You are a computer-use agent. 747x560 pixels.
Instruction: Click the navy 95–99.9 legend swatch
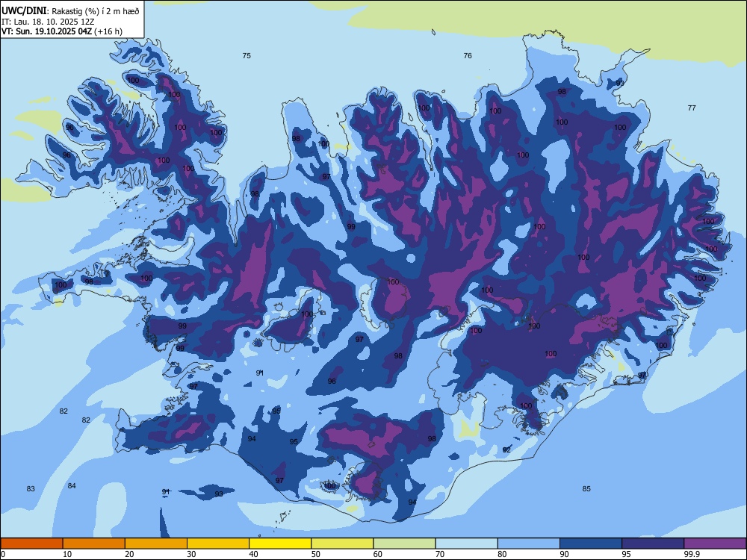[653, 544]
